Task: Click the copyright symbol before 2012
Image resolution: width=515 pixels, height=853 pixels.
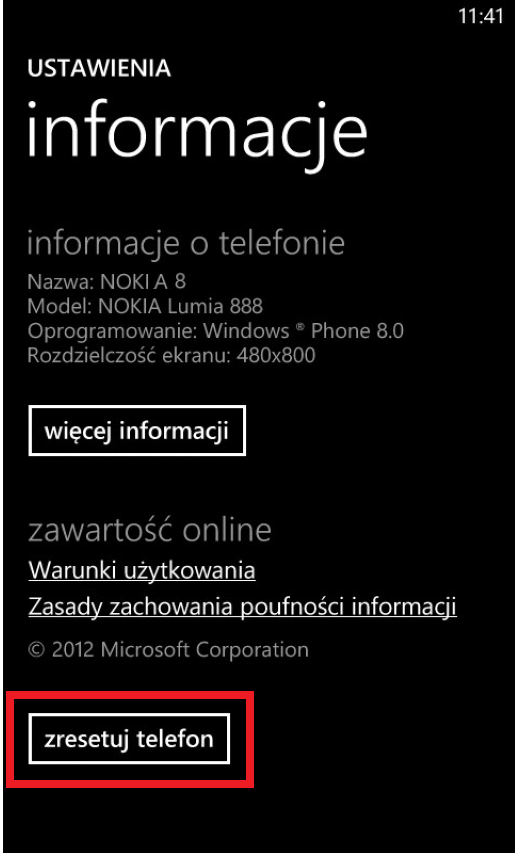Action: [x=36, y=650]
